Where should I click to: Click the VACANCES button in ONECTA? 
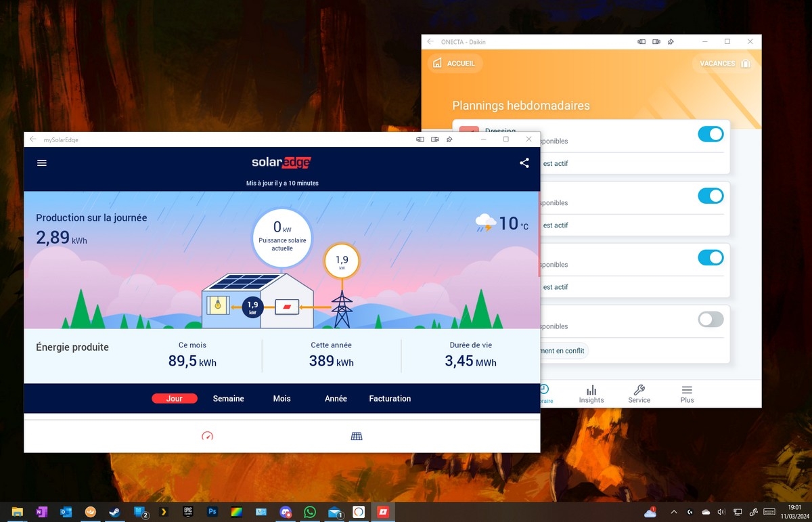[x=725, y=64]
